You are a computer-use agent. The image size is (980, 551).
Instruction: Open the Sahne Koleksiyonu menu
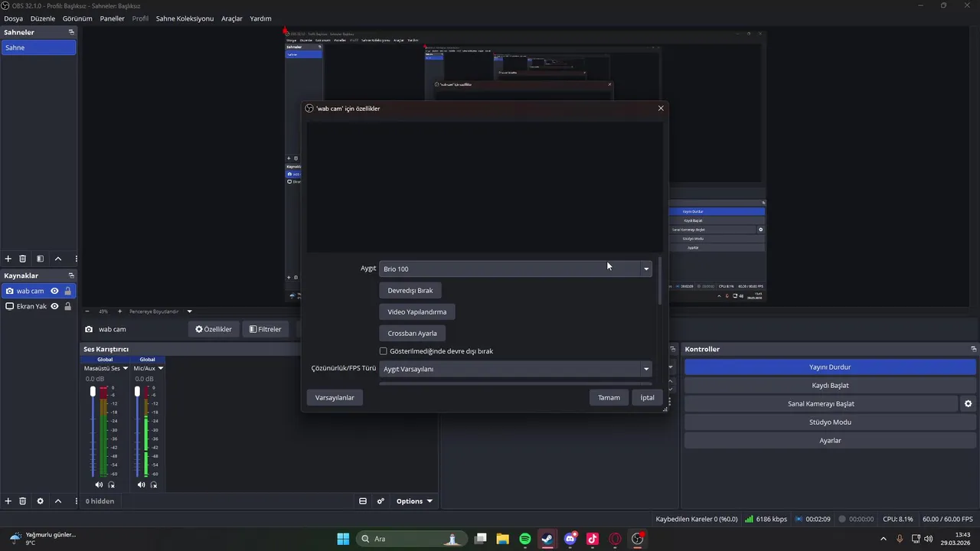pos(185,18)
